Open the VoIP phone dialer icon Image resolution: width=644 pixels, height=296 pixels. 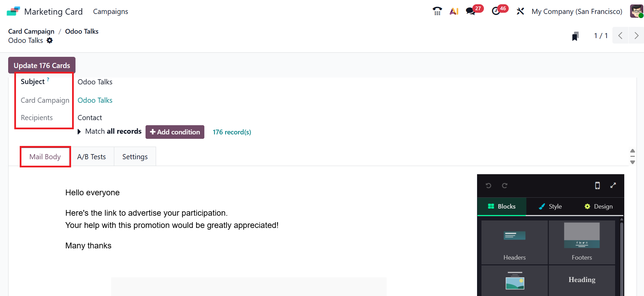437,11
